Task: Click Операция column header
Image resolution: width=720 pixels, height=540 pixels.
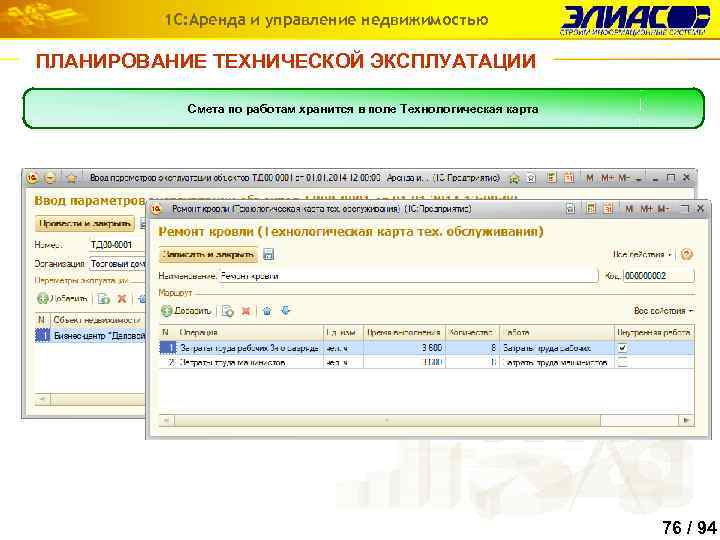Action: tap(250, 332)
